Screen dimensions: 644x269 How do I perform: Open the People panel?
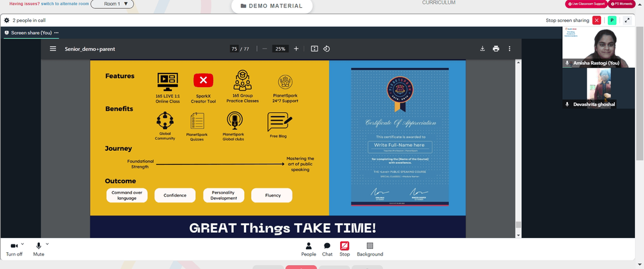click(x=308, y=249)
